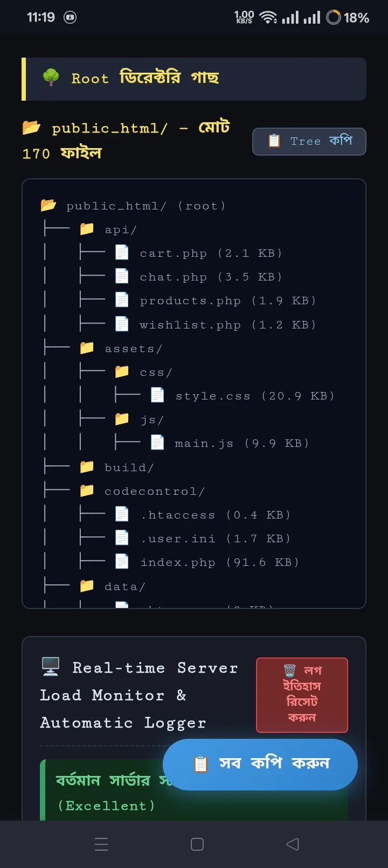The image size is (388, 868).
Task: Click the open folder icon beside public_html/ (root)
Action: pyautogui.click(x=48, y=205)
